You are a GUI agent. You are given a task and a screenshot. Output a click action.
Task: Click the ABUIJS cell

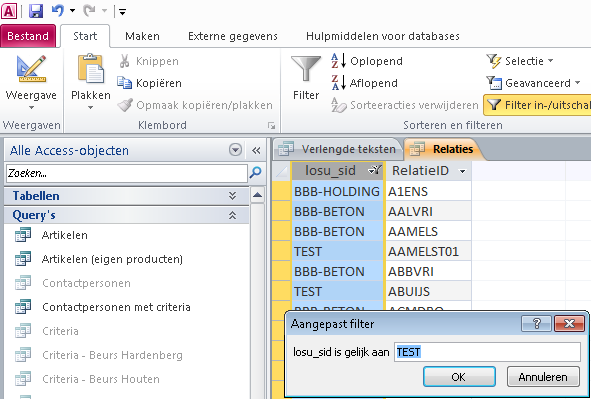coord(428,291)
